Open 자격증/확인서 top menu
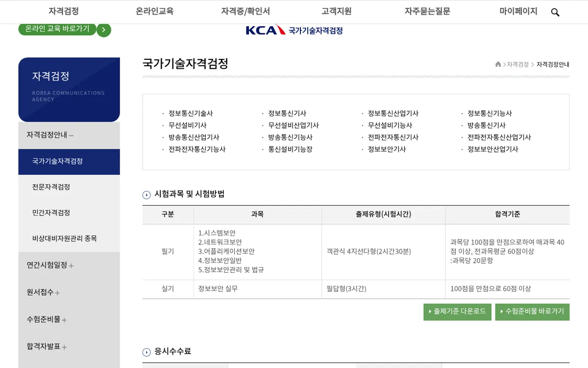This screenshot has height=368, width=588. (245, 11)
